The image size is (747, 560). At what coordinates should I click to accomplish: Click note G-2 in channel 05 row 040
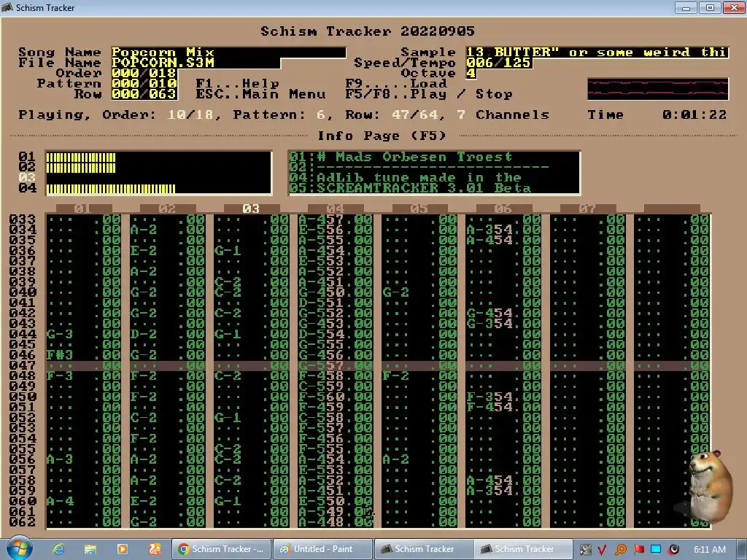point(396,292)
